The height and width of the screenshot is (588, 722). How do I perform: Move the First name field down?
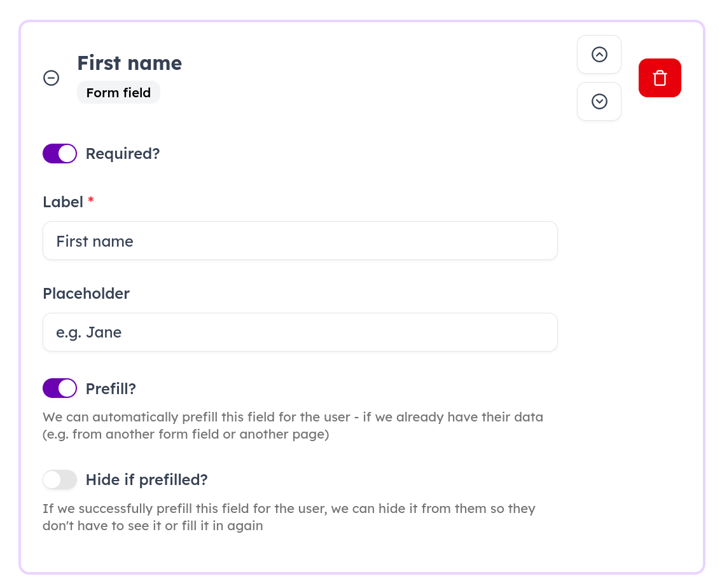[x=599, y=101]
